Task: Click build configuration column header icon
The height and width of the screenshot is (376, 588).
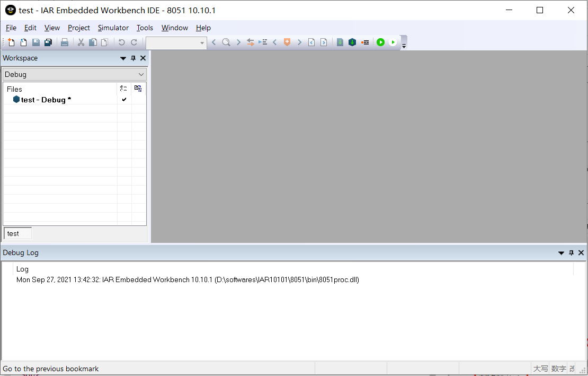Action: pyautogui.click(x=124, y=89)
